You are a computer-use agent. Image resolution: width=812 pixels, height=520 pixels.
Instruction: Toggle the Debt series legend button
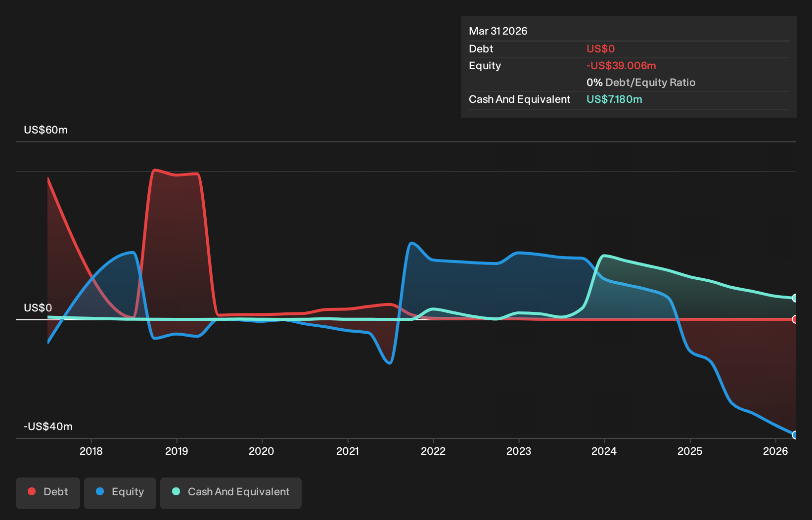point(48,493)
